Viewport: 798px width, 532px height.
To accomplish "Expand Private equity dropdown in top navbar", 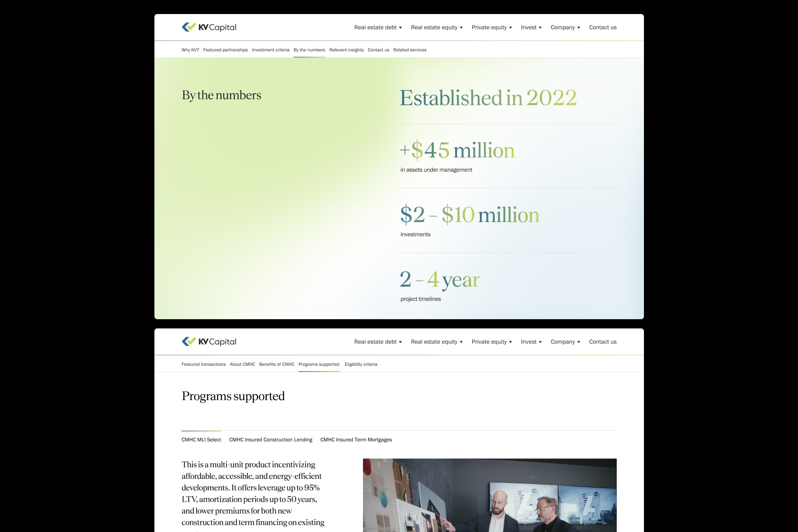I will 491,27.
